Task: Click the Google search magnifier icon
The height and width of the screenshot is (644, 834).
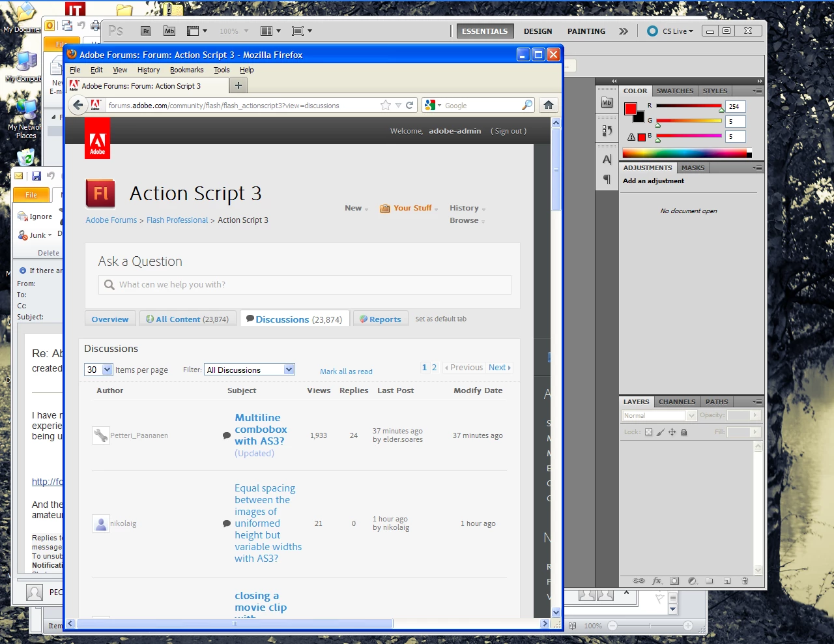Action: click(x=527, y=105)
